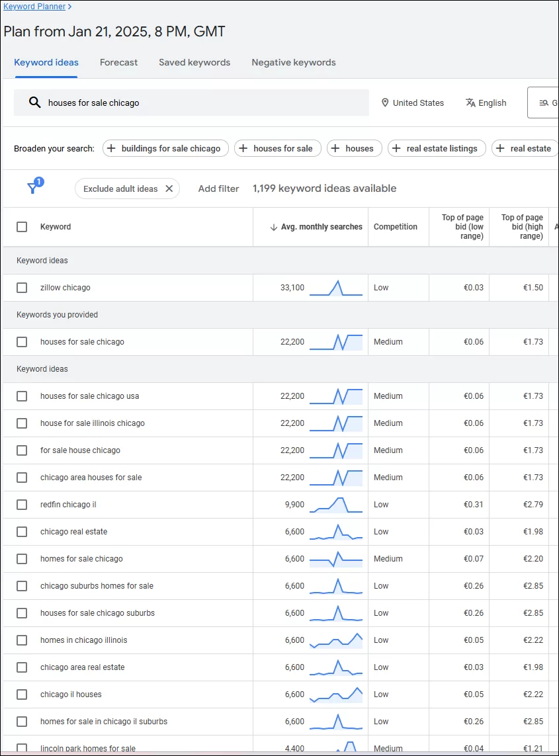Check the homes in chicago illinois box
This screenshot has width=559, height=756.
pos(22,640)
